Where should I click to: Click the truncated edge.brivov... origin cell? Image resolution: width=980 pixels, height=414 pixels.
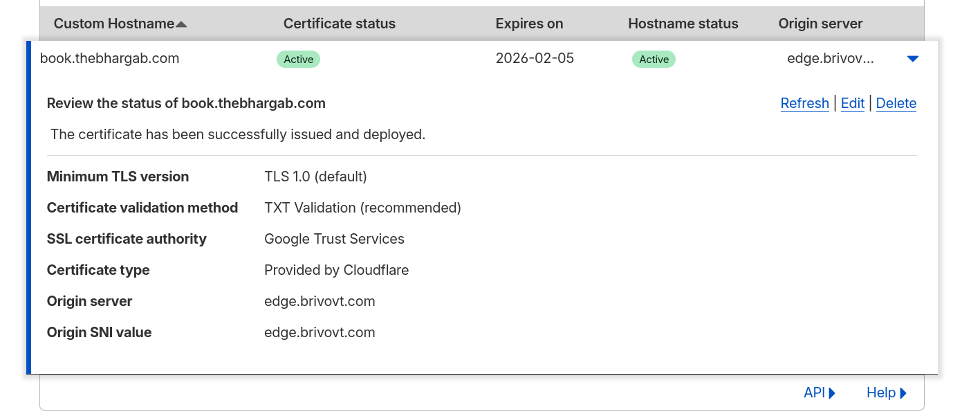[x=830, y=58]
